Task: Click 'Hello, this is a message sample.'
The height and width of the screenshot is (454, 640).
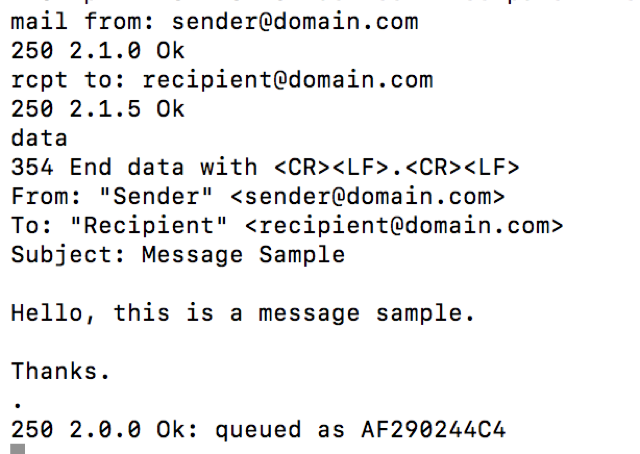Action: pos(243,314)
